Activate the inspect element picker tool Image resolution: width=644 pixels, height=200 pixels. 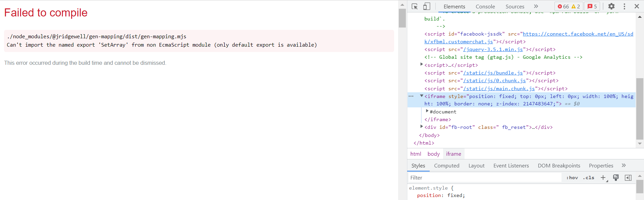[x=415, y=6]
